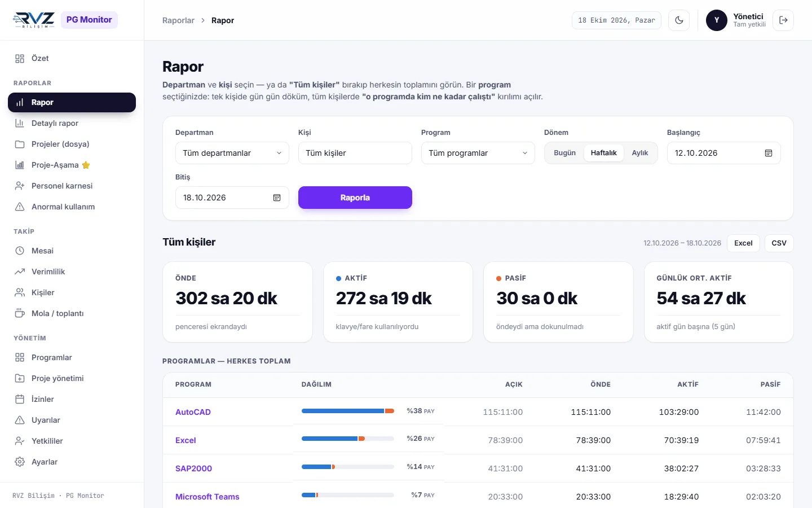The image size is (812, 508).
Task: Click the Proje yönetimi folder-plus icon
Action: [20, 378]
